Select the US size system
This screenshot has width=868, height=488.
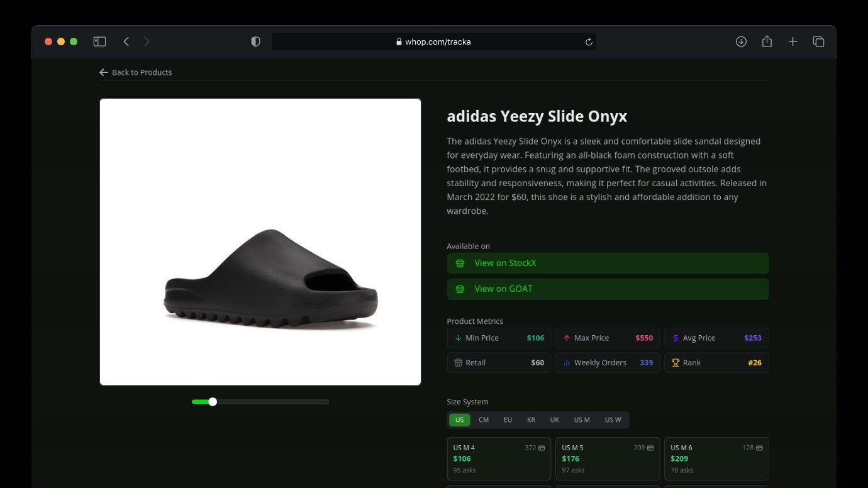click(x=459, y=420)
